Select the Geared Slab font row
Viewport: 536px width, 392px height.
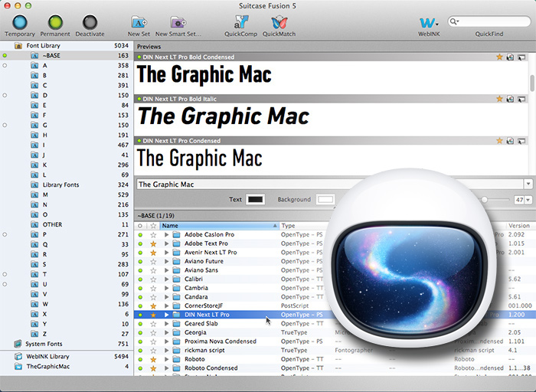[x=335, y=324]
